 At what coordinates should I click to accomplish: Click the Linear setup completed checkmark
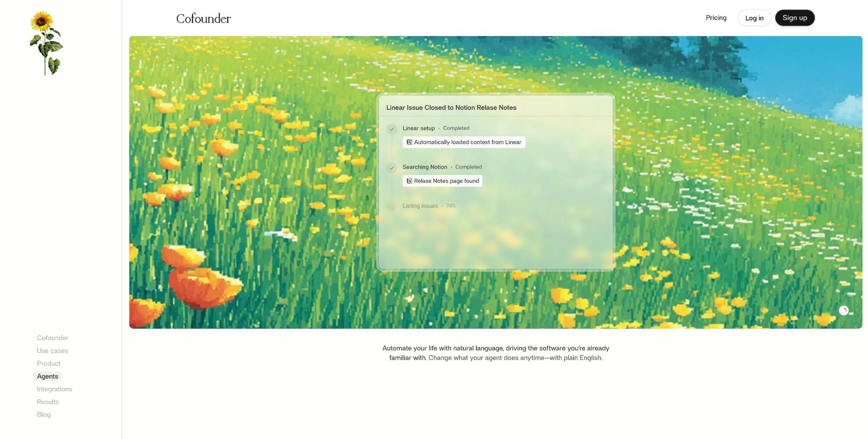pos(392,129)
